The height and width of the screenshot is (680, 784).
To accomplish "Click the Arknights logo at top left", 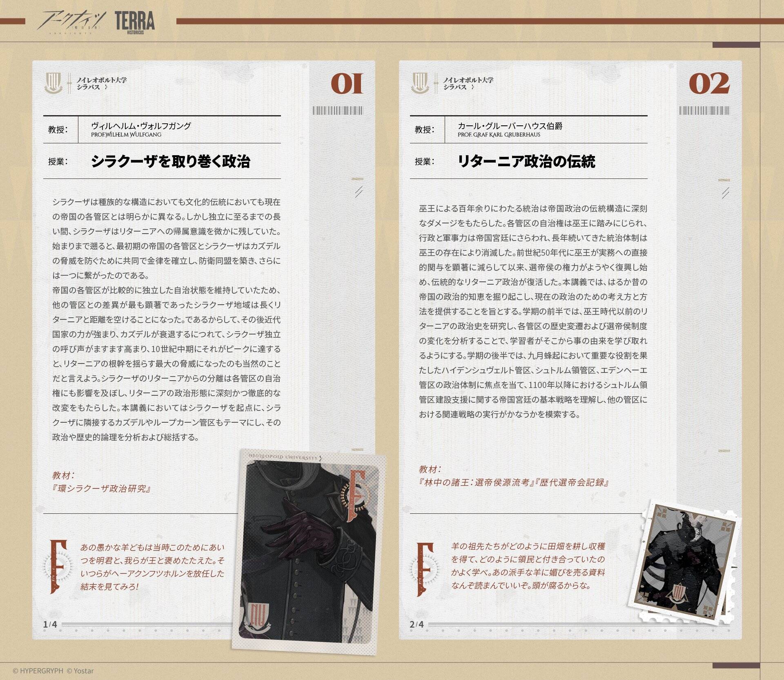I will [x=71, y=22].
